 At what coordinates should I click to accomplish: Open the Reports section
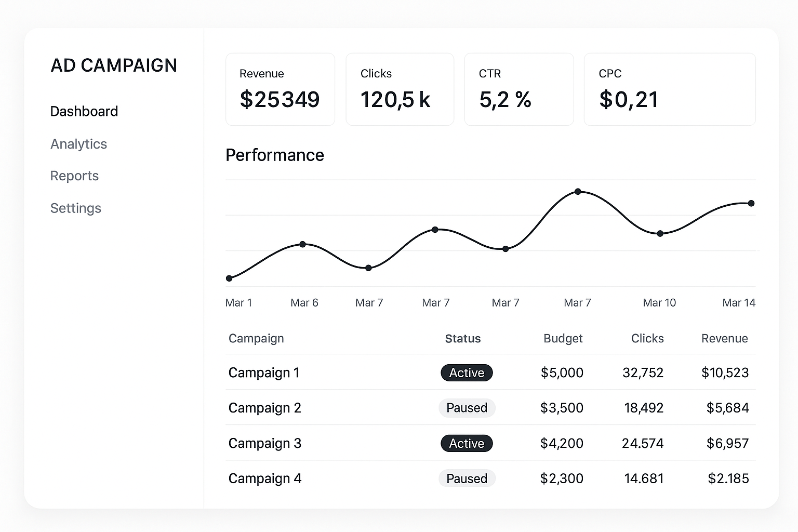click(74, 176)
